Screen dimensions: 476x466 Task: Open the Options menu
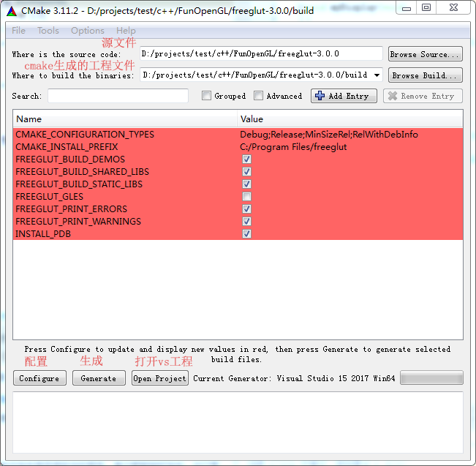point(88,31)
